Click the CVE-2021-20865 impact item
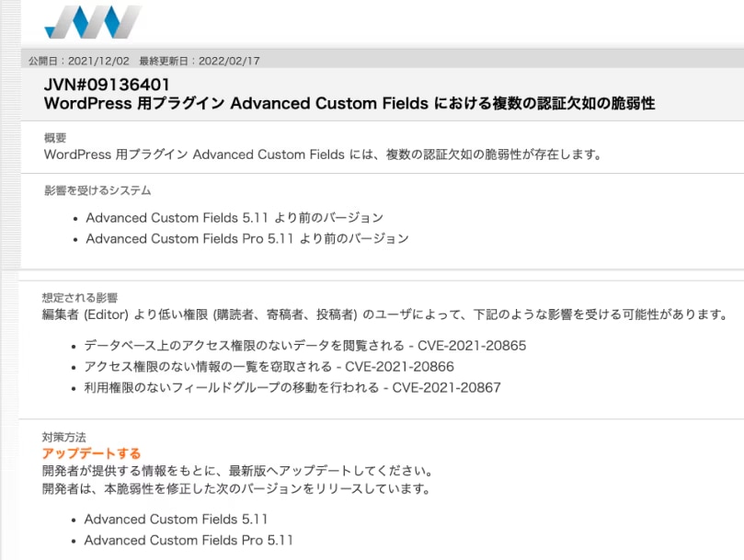Viewport: 744px width, 560px height. click(305, 346)
